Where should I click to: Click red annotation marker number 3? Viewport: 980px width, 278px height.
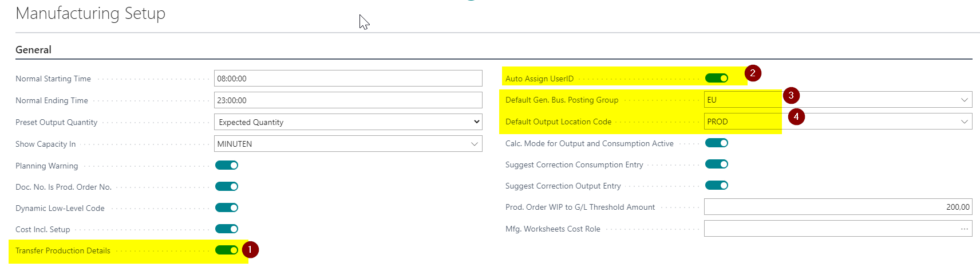coord(791,95)
